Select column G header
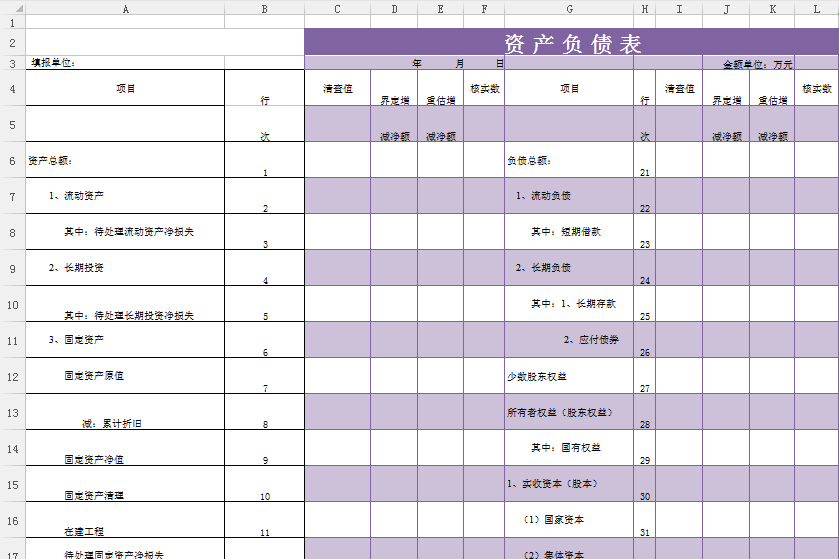Viewport: 839px width, 559px height. (x=569, y=8)
